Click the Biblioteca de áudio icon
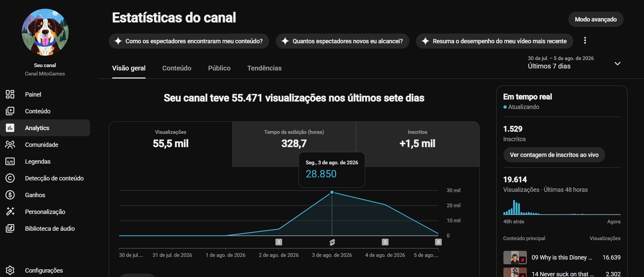 (x=10, y=228)
